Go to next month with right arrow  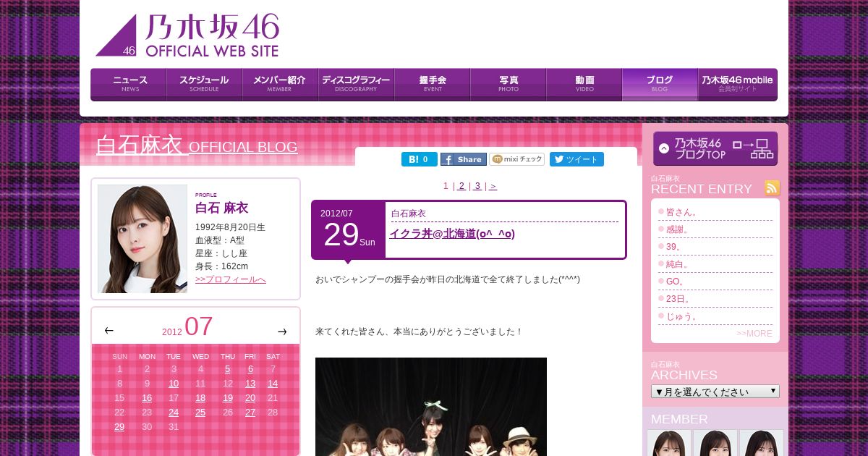tap(282, 332)
